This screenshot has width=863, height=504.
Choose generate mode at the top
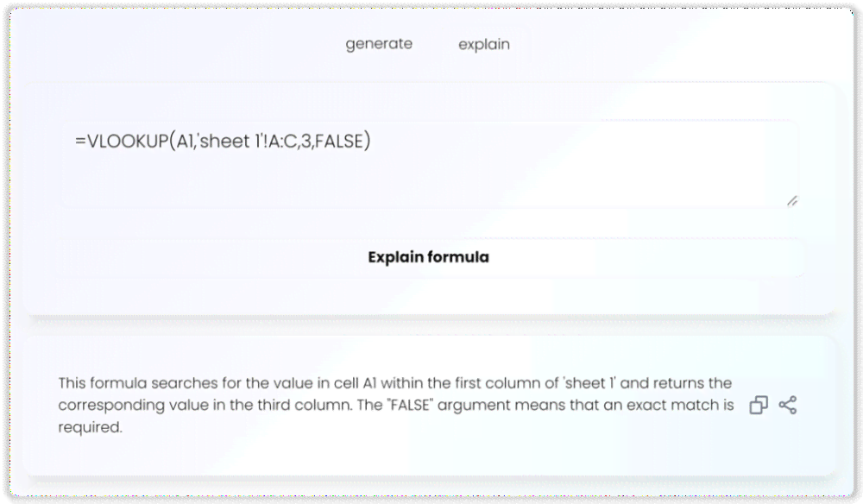click(x=379, y=44)
